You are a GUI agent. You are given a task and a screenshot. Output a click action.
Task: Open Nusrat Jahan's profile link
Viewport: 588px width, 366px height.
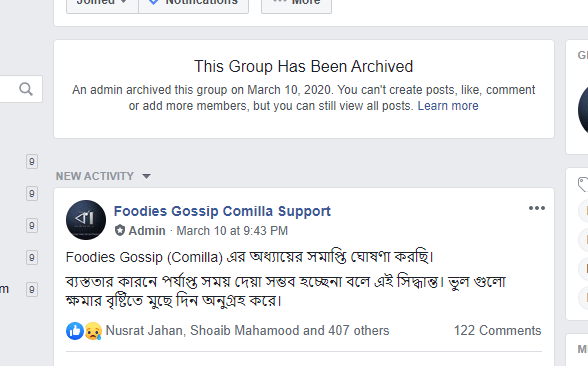144,330
